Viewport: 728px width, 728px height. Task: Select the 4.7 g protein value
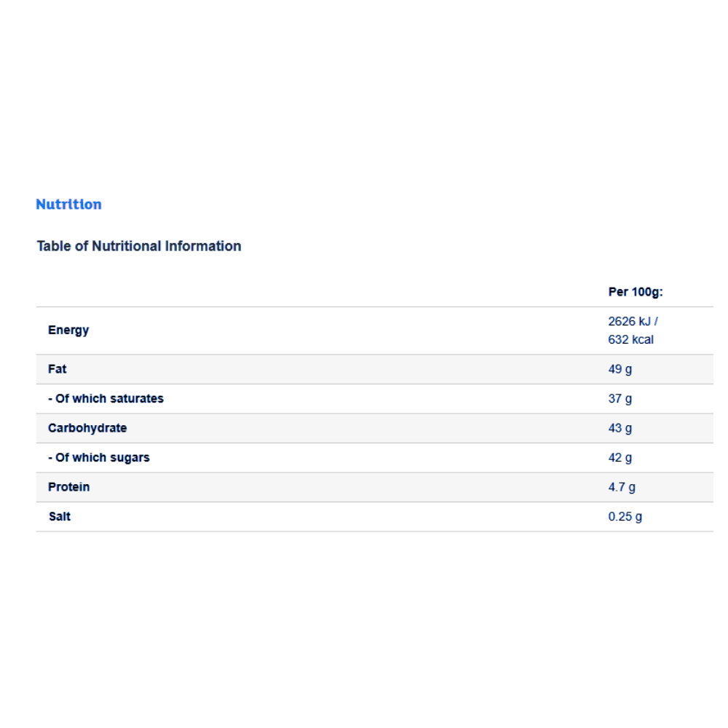(x=622, y=487)
